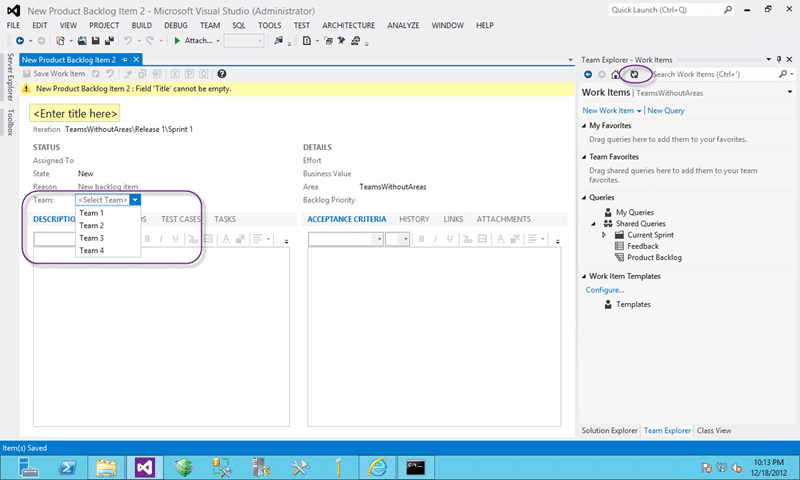
Task: Click the work item Refresh icon
Action: click(x=95, y=74)
